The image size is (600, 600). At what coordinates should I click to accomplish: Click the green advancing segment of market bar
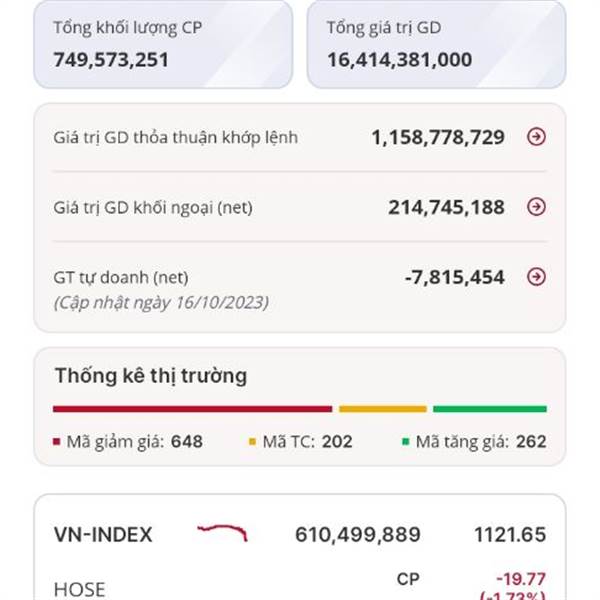[490, 409]
